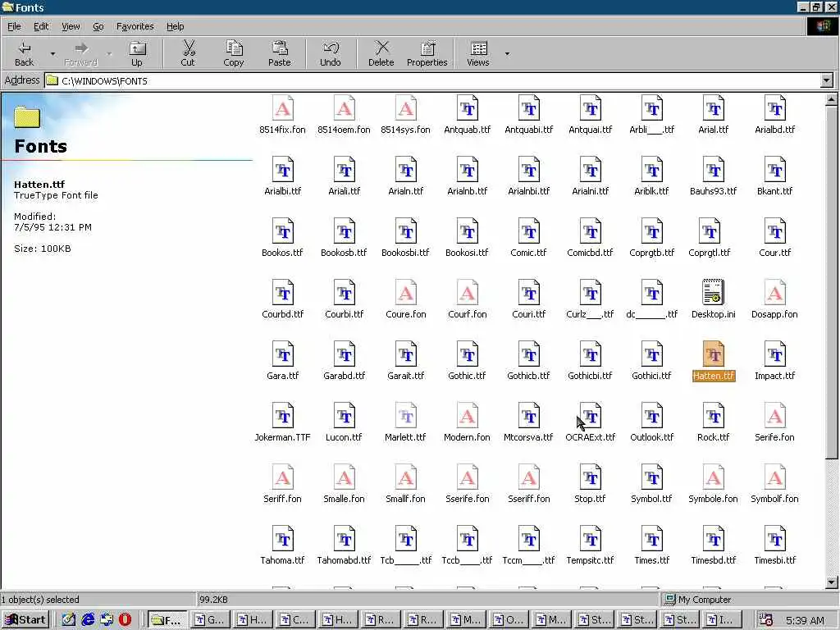Click Timesbi.ttf file name label
Viewport: 840px width, 630px height.
775,560
